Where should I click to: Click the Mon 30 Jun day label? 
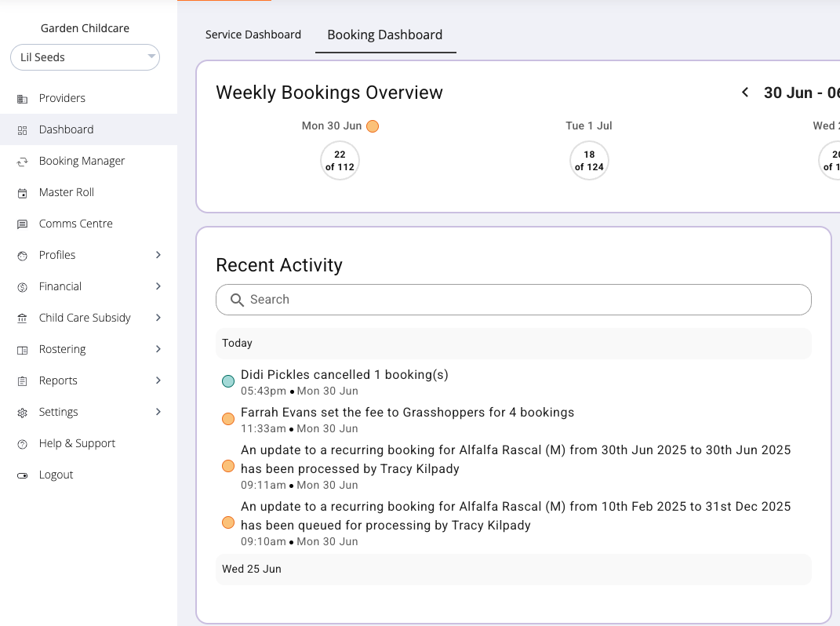[332, 126]
